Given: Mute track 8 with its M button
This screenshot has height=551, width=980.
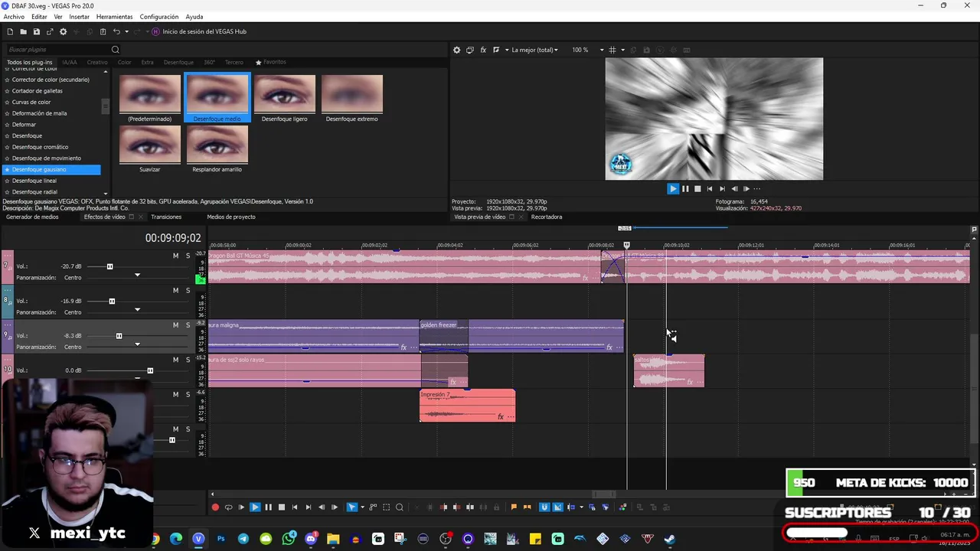Looking at the screenshot, I should coord(175,290).
